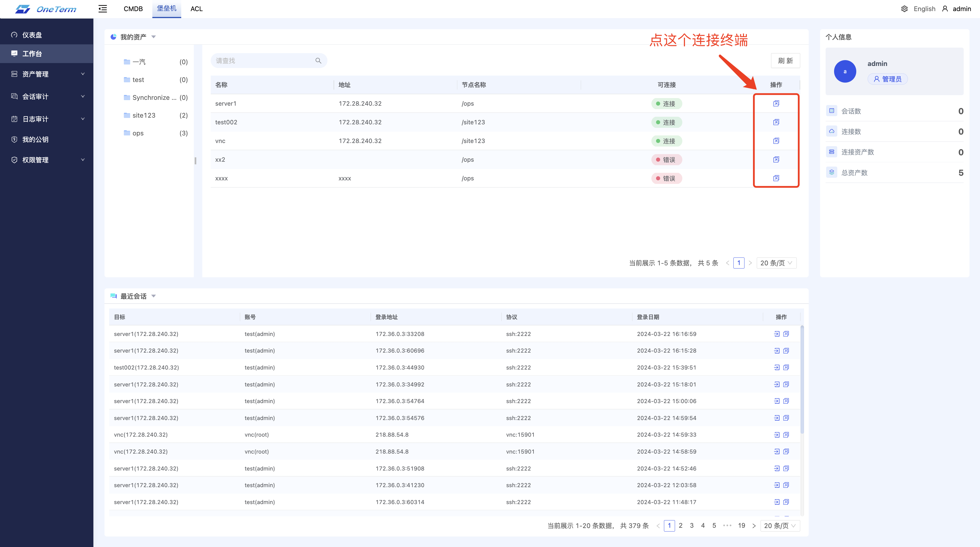Image resolution: width=980 pixels, height=547 pixels.
Task: Collapse the left sidebar menu icon
Action: coord(103,9)
